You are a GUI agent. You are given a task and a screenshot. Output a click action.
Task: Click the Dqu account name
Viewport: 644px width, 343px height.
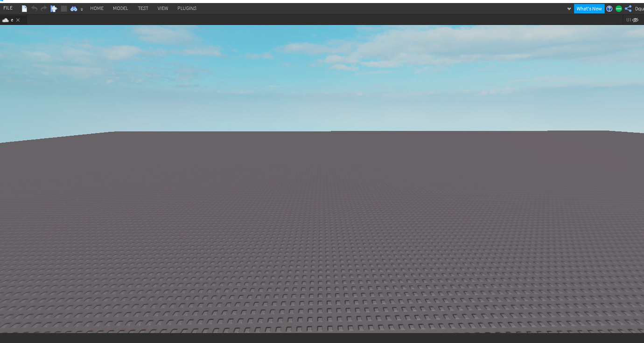coord(640,8)
